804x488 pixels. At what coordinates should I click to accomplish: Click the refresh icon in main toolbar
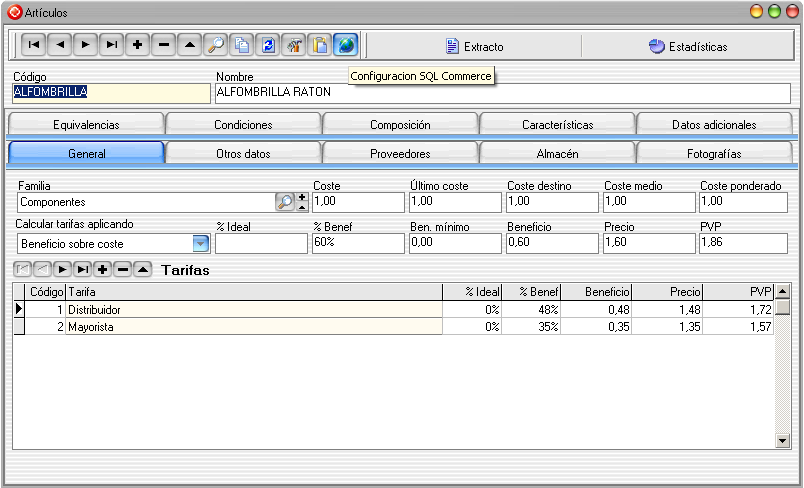tap(268, 45)
